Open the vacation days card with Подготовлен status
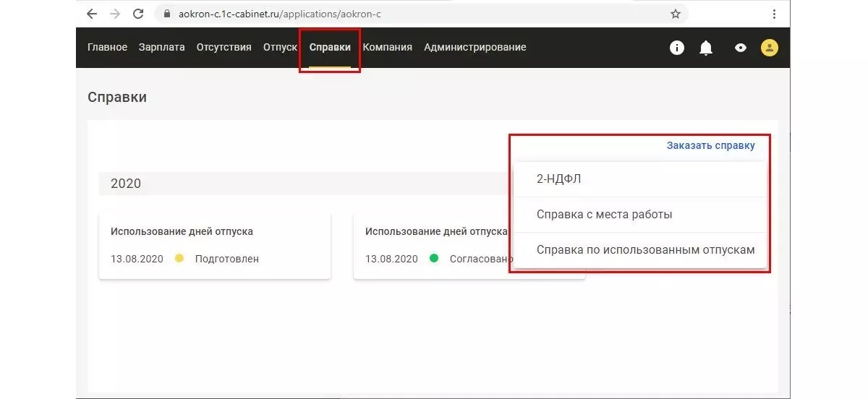868x399 pixels. [215, 246]
